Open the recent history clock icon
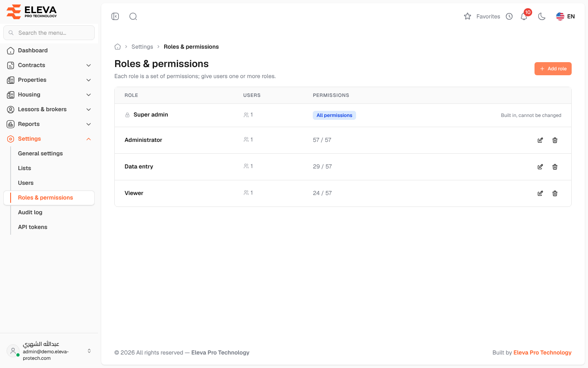The image size is (588, 368). (509, 16)
